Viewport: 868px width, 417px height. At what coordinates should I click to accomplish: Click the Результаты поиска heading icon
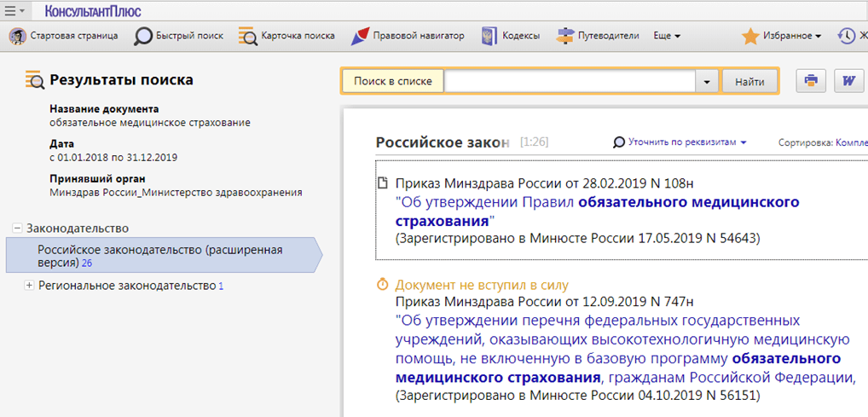pos(34,80)
